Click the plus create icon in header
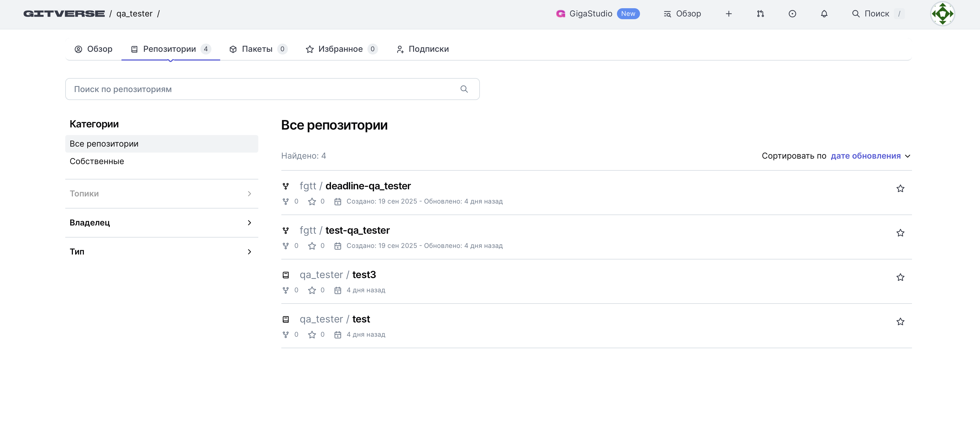The height and width of the screenshot is (423, 980). [x=729, y=14]
